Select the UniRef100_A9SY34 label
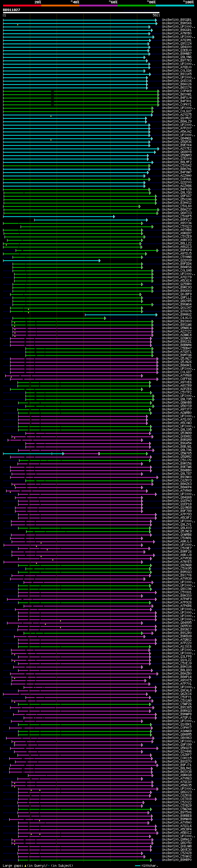Screen dimensions: 197x868 (x=177, y=223)
